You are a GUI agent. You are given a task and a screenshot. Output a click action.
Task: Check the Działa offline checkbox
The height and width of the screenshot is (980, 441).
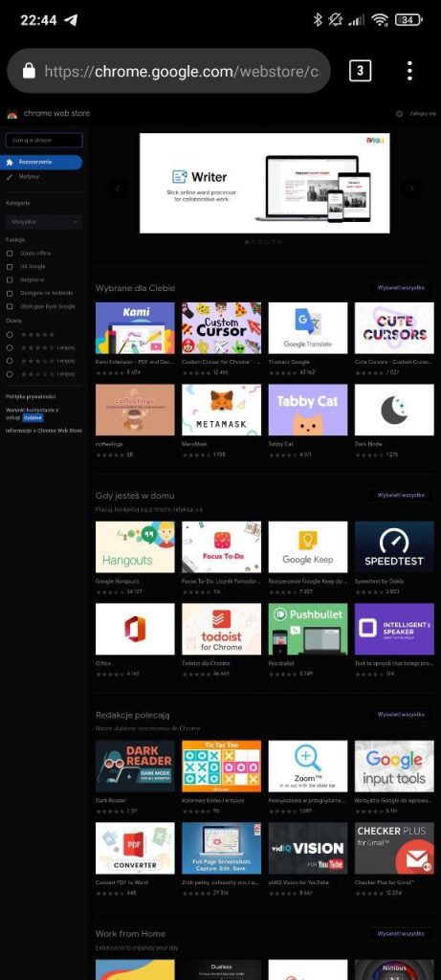click(10, 253)
